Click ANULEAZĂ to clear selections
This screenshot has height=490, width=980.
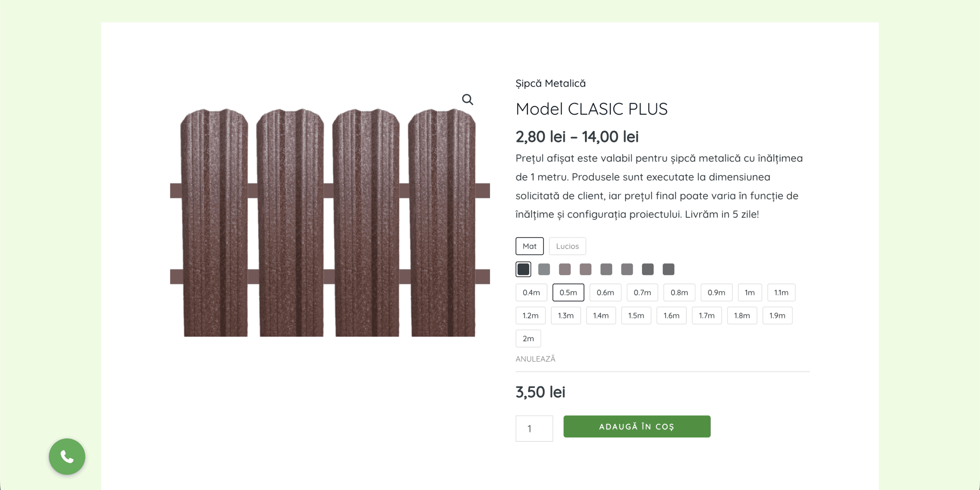[535, 359]
